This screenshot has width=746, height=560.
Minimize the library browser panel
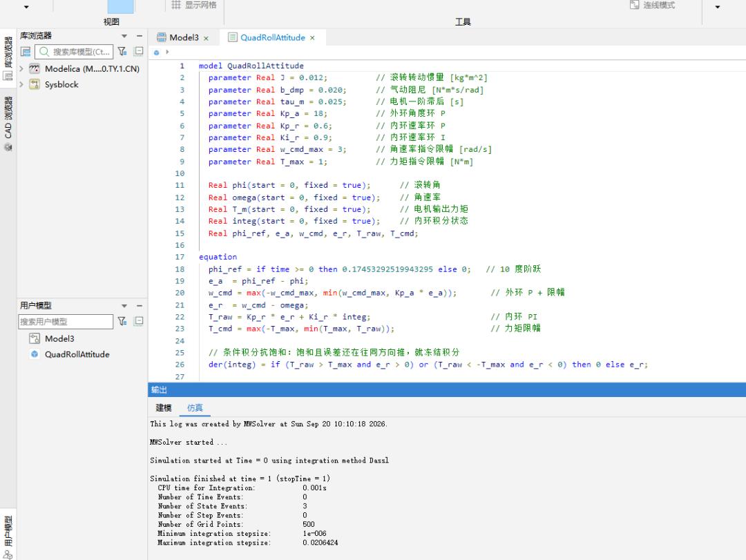pyautogui.click(x=140, y=36)
